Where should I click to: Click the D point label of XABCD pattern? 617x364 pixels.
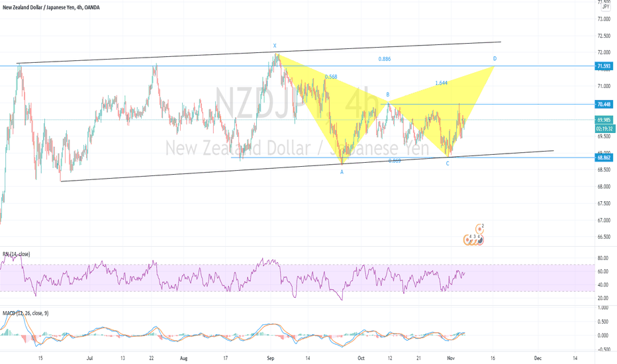(x=495, y=59)
